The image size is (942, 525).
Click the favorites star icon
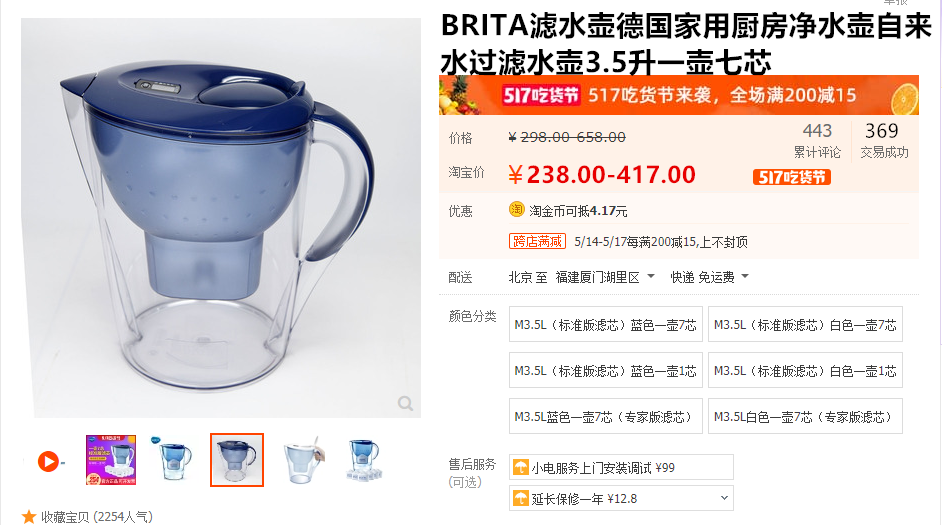pos(28,517)
